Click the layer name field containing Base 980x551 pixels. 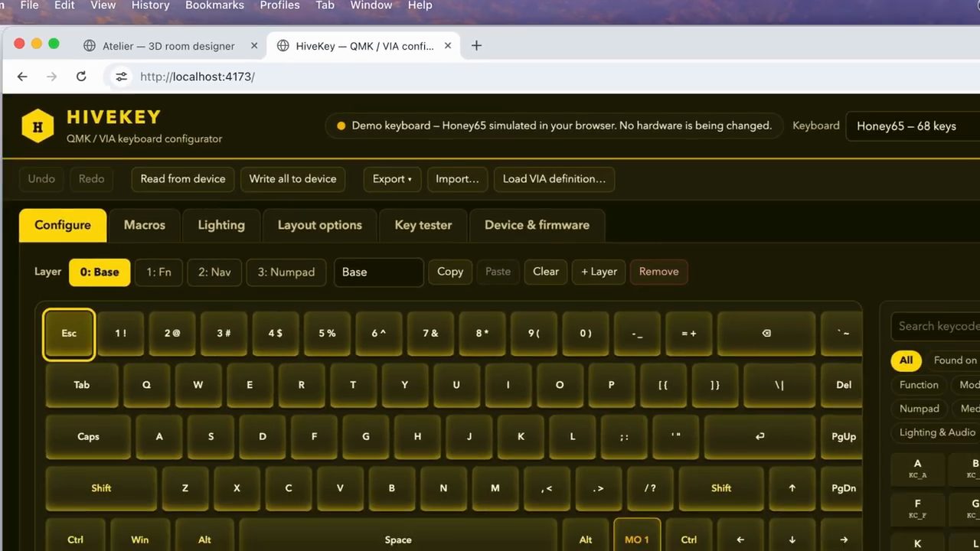[378, 272]
